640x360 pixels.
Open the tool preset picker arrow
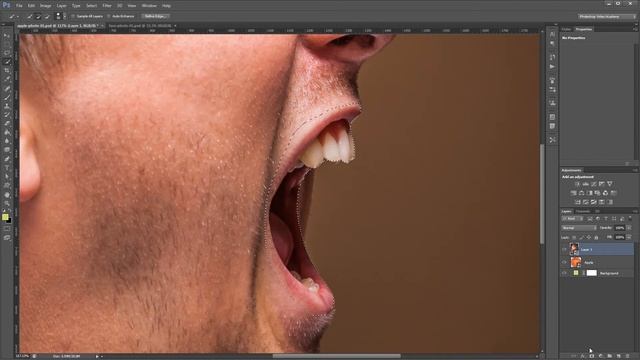tap(18, 16)
